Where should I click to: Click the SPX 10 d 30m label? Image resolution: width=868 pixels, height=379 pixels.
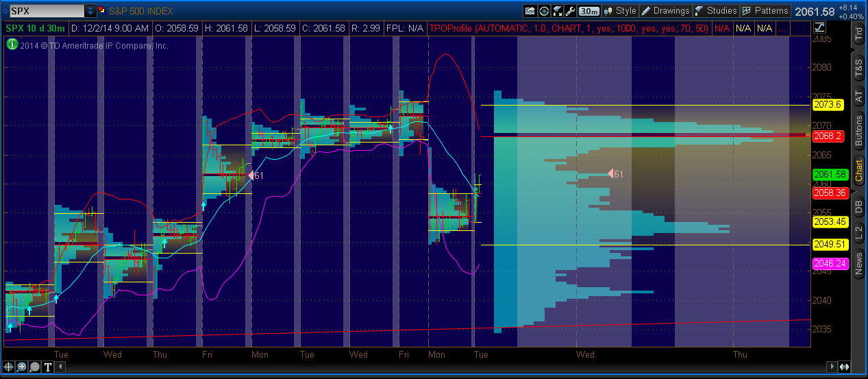pos(36,28)
